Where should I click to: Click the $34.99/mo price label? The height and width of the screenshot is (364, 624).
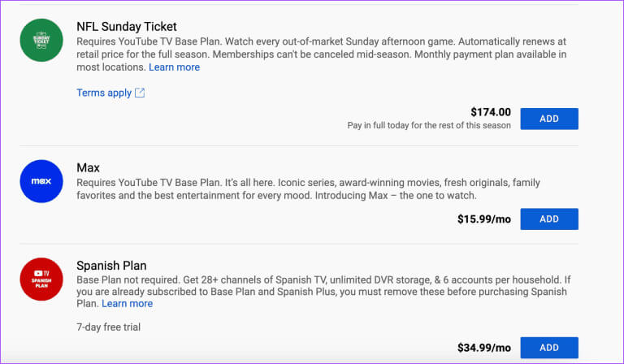tap(484, 348)
